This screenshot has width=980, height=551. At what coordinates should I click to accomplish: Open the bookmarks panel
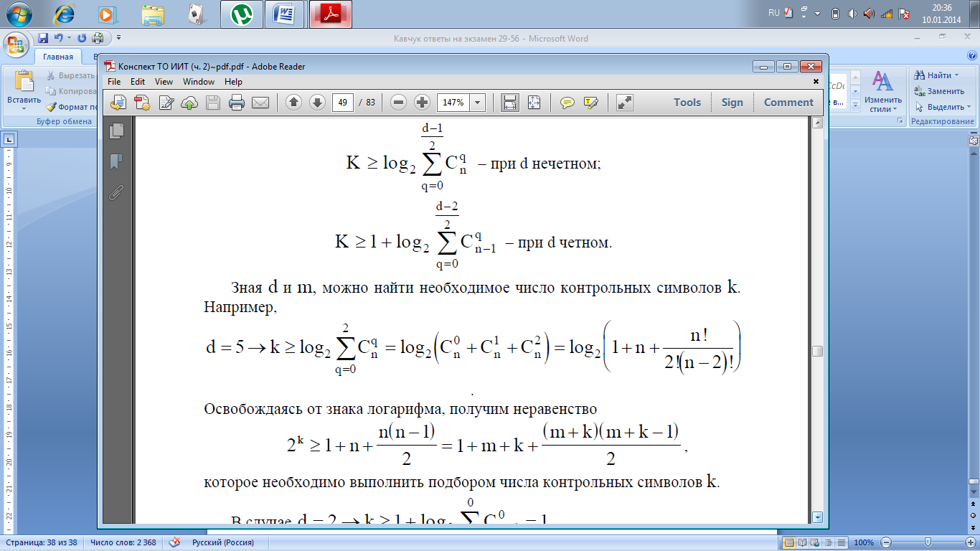pyautogui.click(x=116, y=161)
